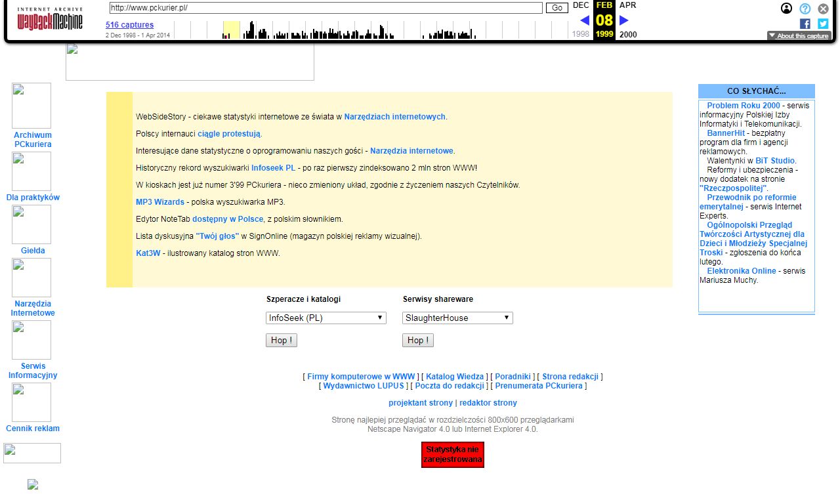The image size is (840, 504).
Task: Click the captures histogram timeline graph
Action: point(371,30)
